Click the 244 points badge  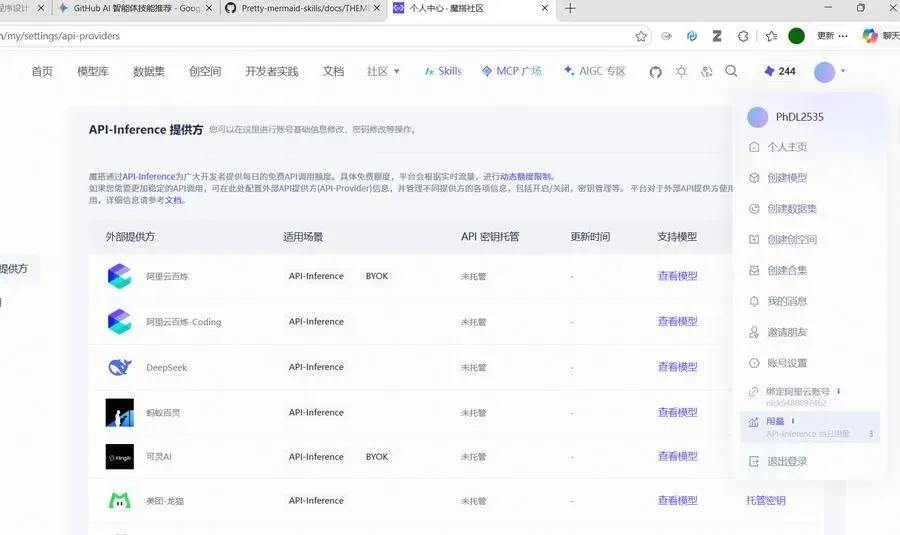pyautogui.click(x=779, y=71)
